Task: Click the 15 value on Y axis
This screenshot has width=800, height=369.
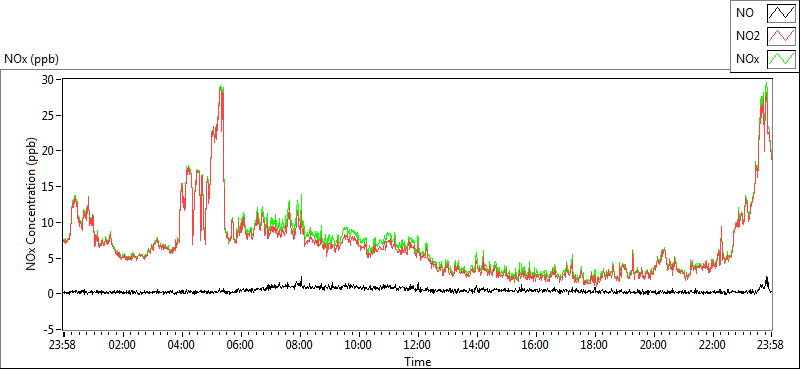Action: pos(49,187)
